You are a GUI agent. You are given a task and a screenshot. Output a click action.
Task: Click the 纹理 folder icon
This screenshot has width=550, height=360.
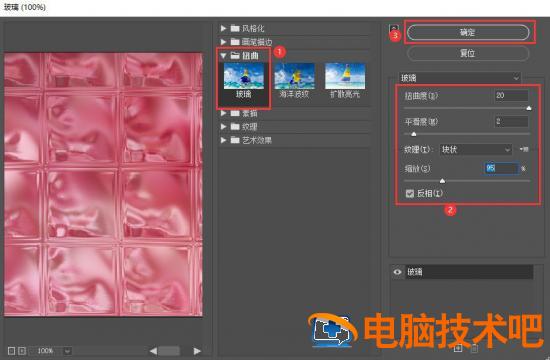point(235,126)
